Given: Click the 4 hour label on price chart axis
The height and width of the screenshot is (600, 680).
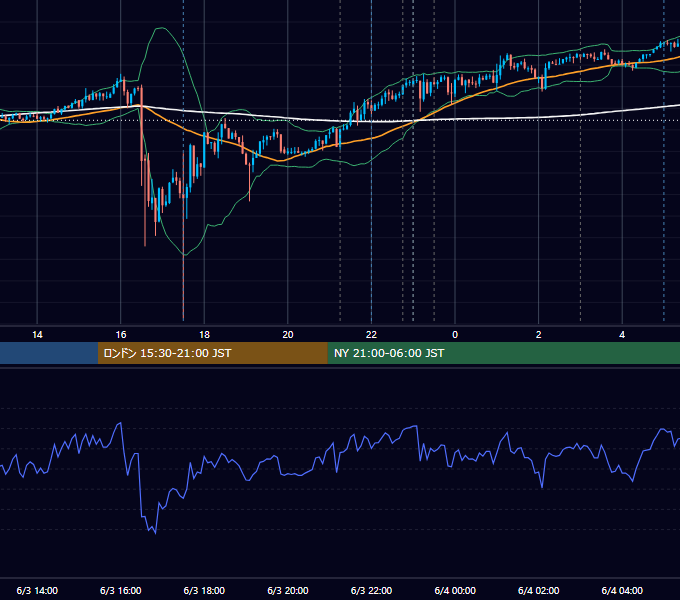Looking at the screenshot, I should pyautogui.click(x=622, y=335).
